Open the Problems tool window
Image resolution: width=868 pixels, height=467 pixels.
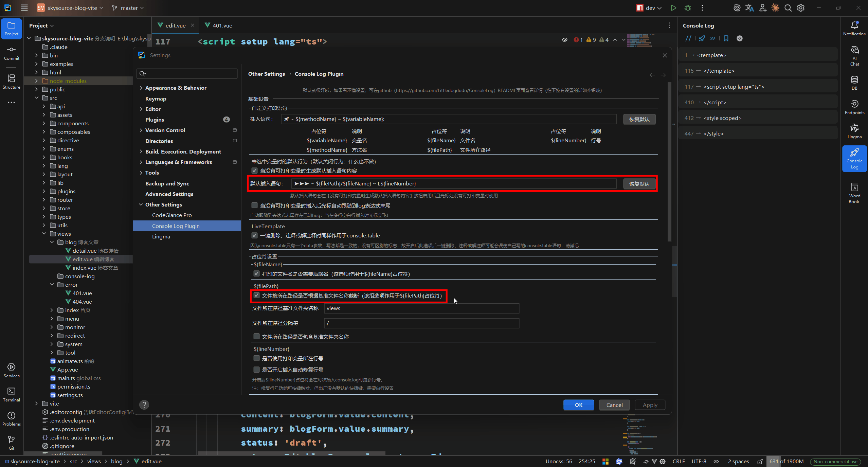point(12,419)
